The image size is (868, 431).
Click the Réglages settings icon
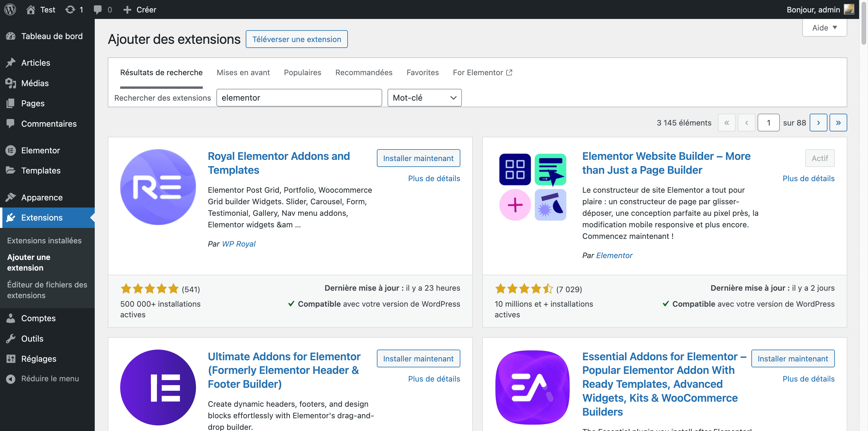11,358
